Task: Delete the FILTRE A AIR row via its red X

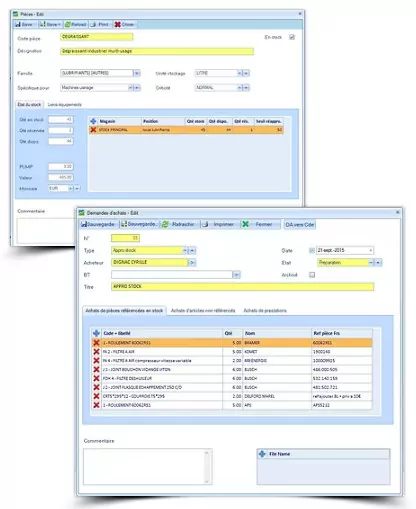Action: click(x=96, y=352)
